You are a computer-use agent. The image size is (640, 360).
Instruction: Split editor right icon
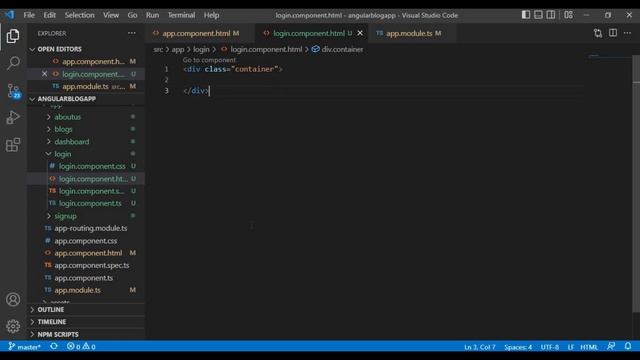click(613, 33)
